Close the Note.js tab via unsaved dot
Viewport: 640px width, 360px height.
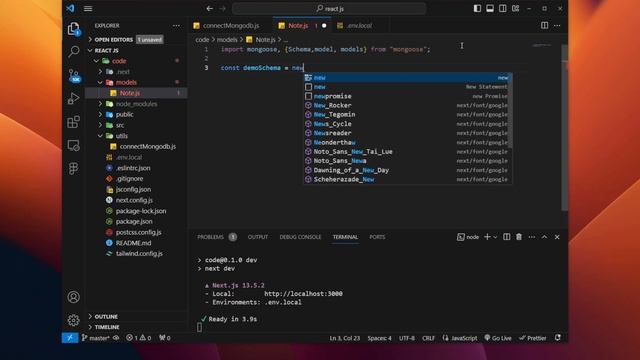pyautogui.click(x=324, y=25)
